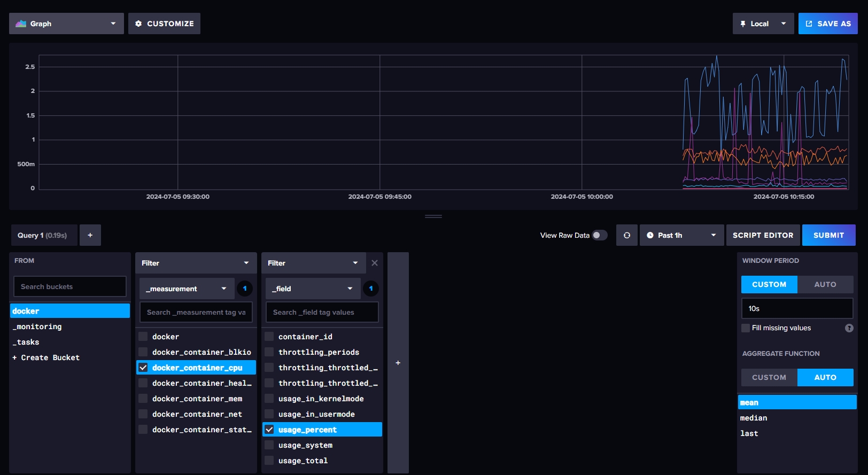The image size is (868, 475).
Task: Open the _field tag key dropdown
Action: click(313, 289)
